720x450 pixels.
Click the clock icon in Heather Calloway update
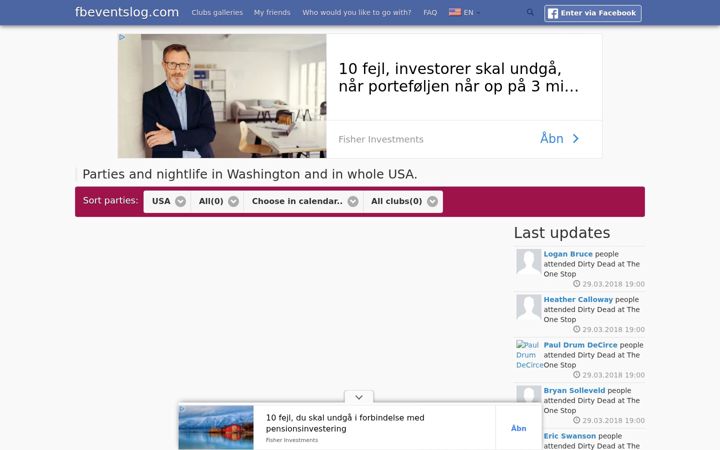pyautogui.click(x=577, y=329)
